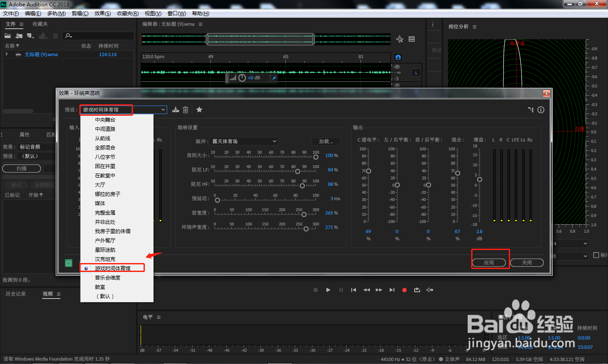The width and height of the screenshot is (608, 364).
Task: Open the editor panel menu icon
Action: point(201,24)
